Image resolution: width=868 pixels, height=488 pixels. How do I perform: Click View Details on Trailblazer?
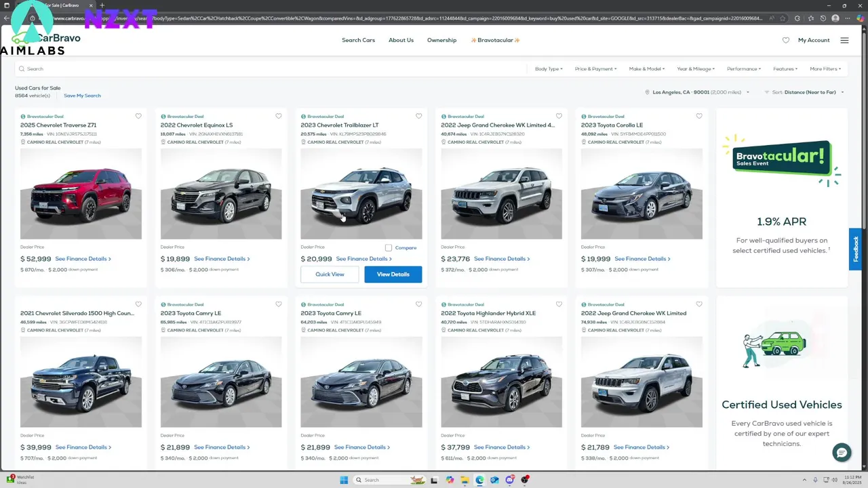pos(393,274)
